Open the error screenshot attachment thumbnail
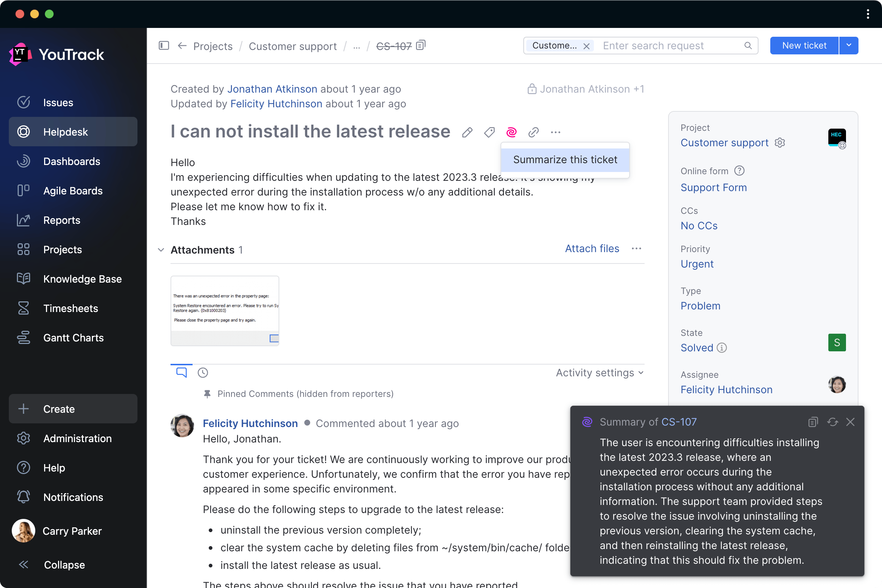 click(225, 310)
